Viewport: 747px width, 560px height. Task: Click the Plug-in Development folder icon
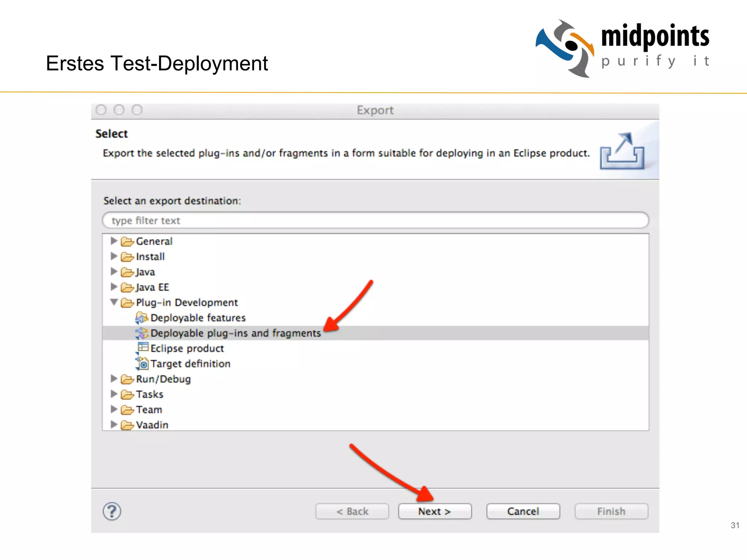(x=127, y=303)
